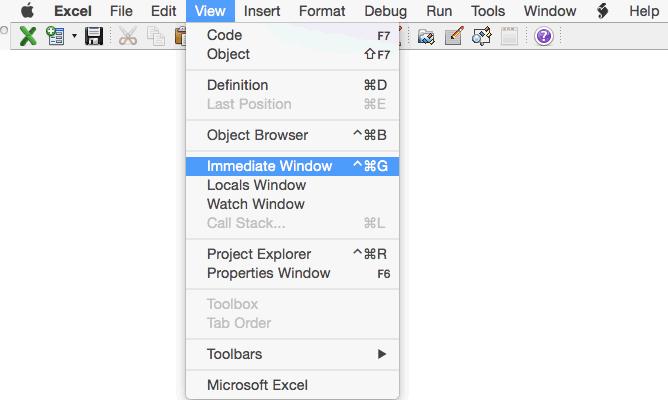The image size is (668, 400).
Task: Open the Format menu
Action: point(322,11)
